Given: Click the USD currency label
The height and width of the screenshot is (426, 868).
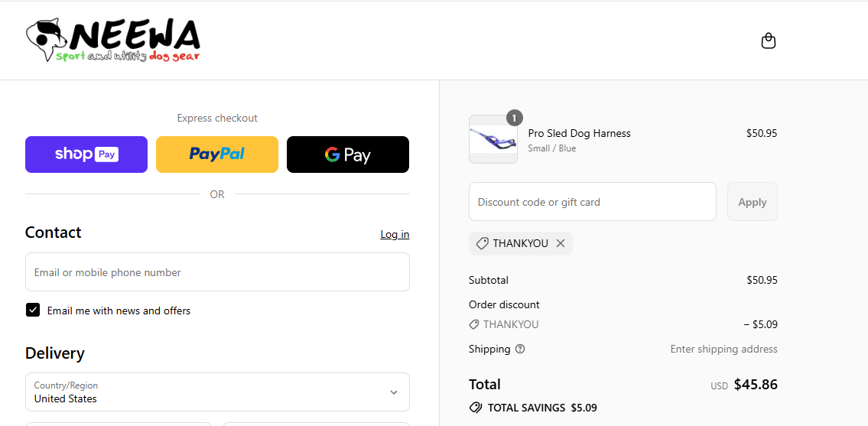Looking at the screenshot, I should 719,386.
